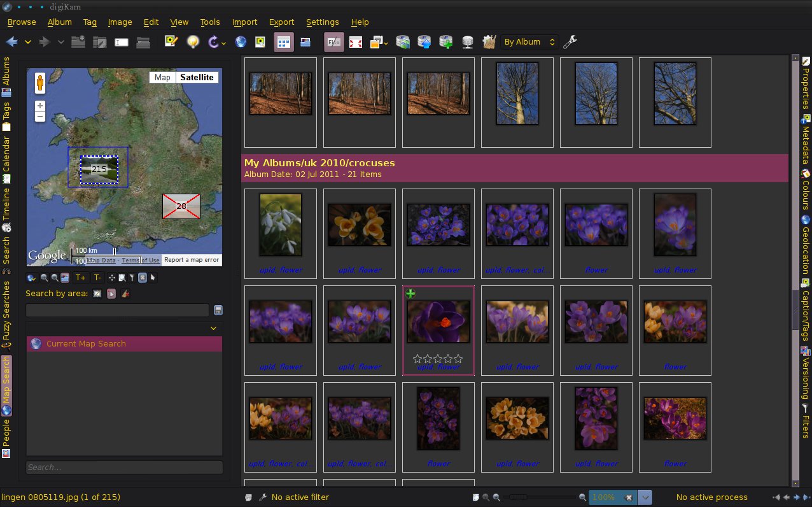Click the bottom Search... filter field
Image resolution: width=812 pixels, height=507 pixels.
(x=125, y=468)
